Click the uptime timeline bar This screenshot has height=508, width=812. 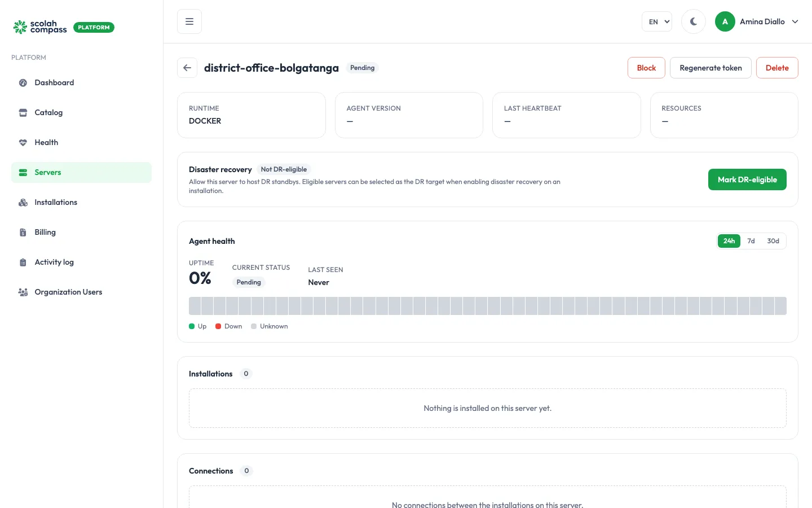(488, 306)
